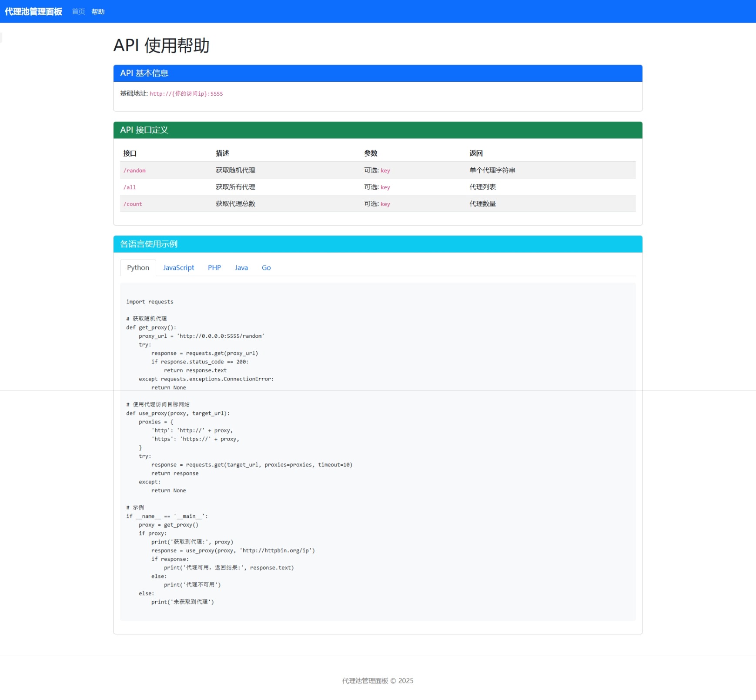The height and width of the screenshot is (700, 756).
Task: Click the base URL address code
Action: (186, 94)
